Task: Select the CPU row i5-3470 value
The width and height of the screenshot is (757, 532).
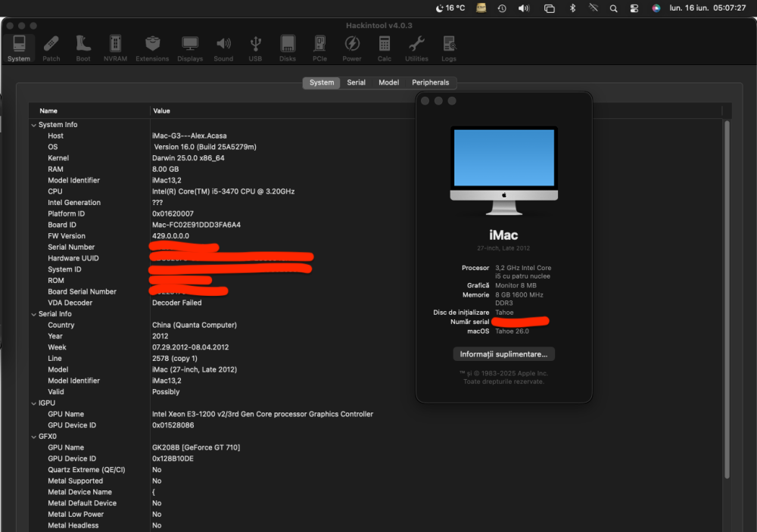Action: [x=223, y=191]
